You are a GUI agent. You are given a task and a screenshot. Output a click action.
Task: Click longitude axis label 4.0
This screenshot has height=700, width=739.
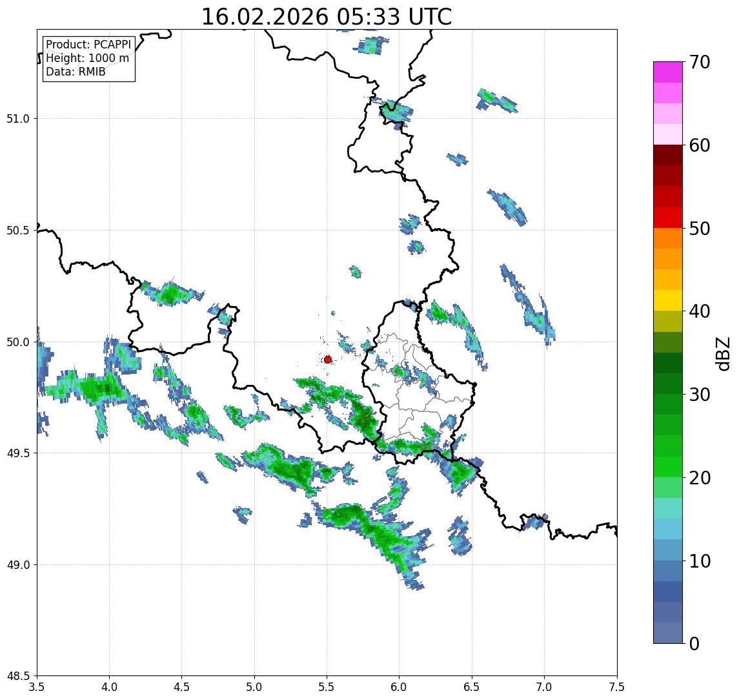[109, 687]
